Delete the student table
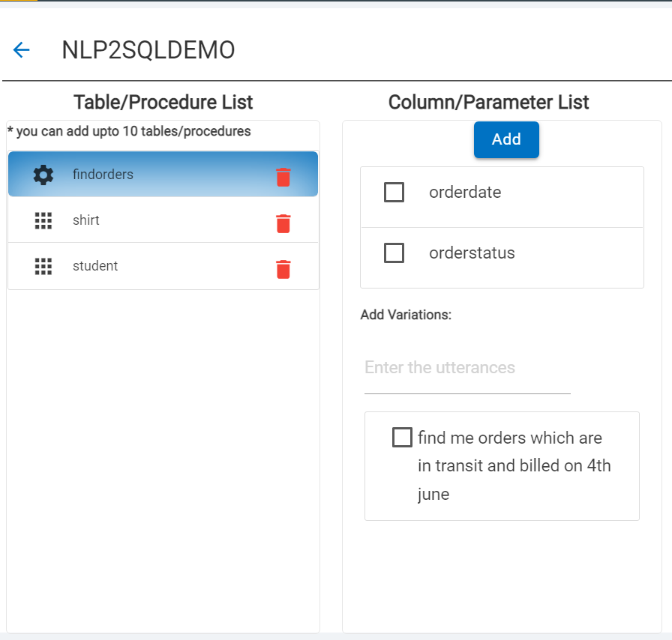672x640 pixels. pyautogui.click(x=283, y=269)
